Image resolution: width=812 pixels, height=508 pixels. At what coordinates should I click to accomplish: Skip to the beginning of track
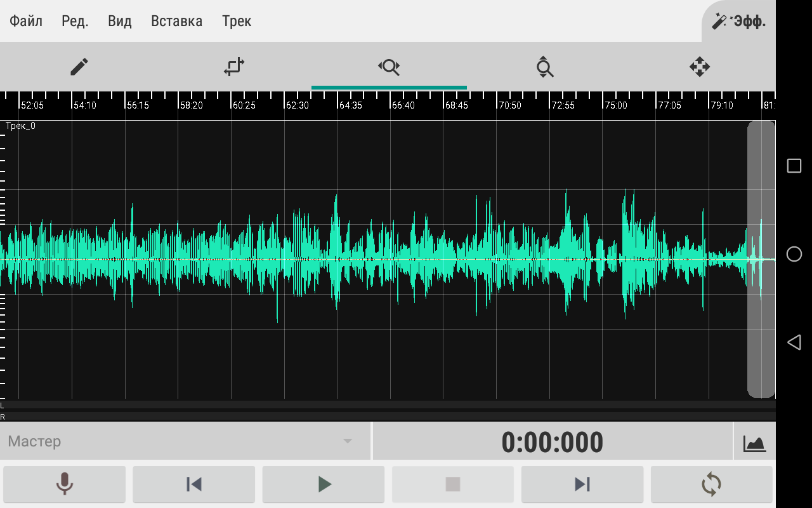pos(193,485)
